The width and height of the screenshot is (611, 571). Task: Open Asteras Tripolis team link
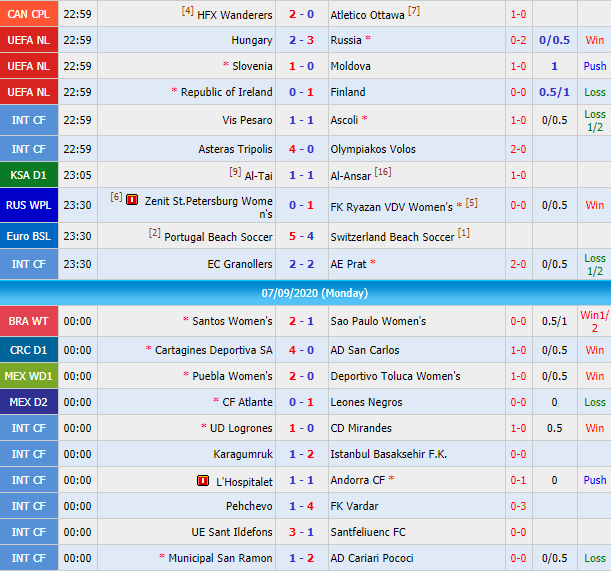coord(235,149)
